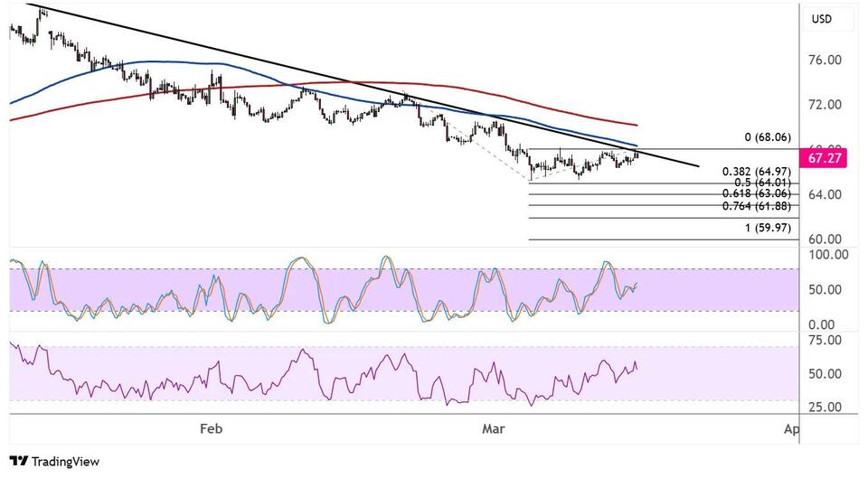Screen dimensions: 868x478
Task: Click the current price label 67.27
Action: click(x=825, y=159)
